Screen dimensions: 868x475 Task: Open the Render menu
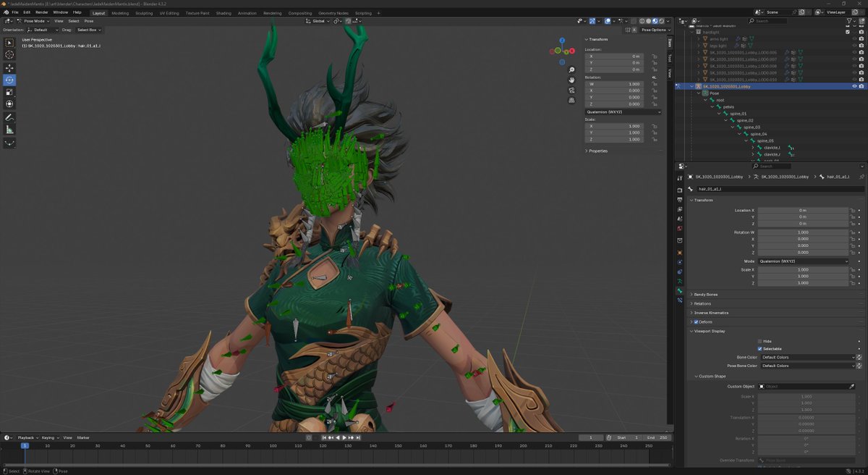42,12
